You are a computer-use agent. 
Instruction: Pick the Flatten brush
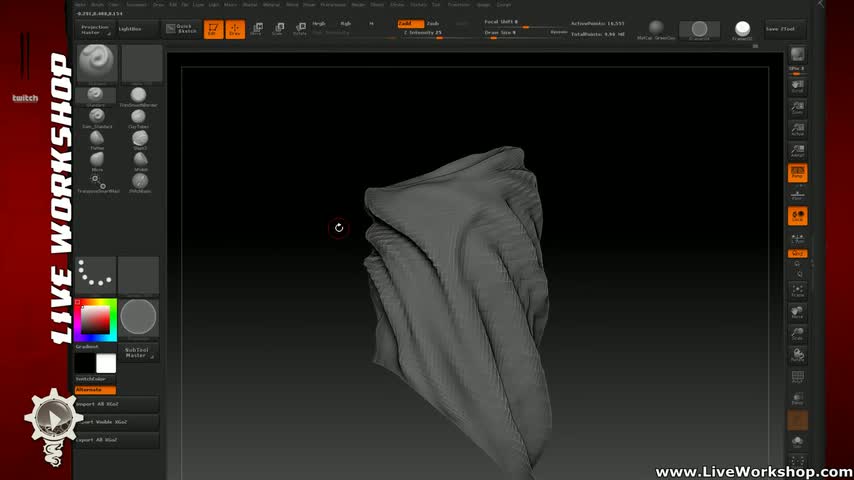(97, 140)
